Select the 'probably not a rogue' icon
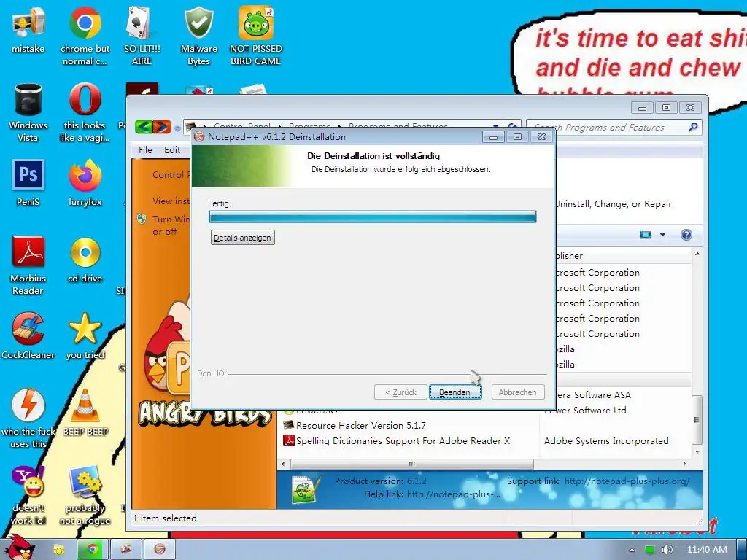Viewport: 747px width, 560px height. pyautogui.click(x=85, y=495)
